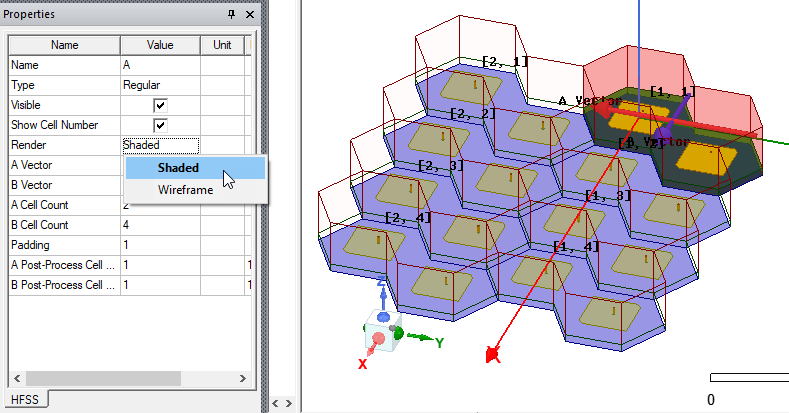This screenshot has height=413, width=789.
Task: Click the orientation cube in viewport
Action: (x=383, y=332)
